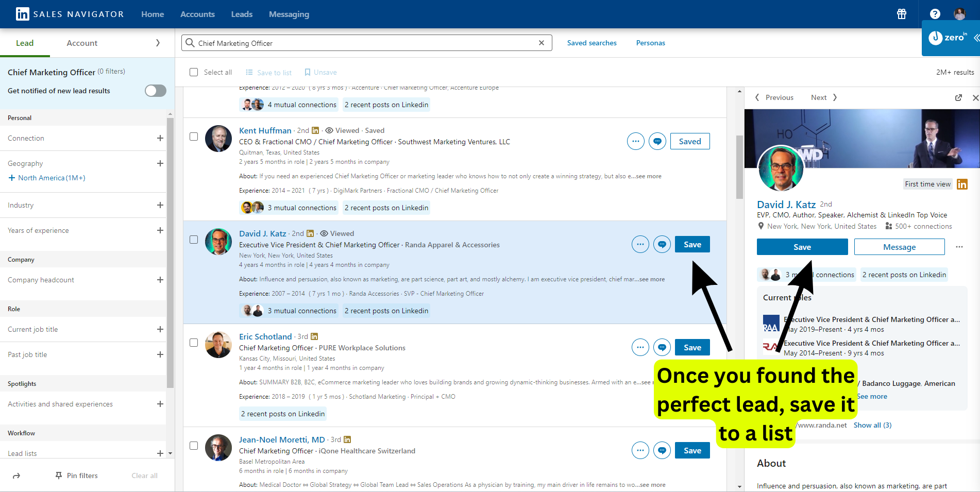Focus the Chief Marketing Officer search field
The image size is (980, 492).
[x=366, y=43]
